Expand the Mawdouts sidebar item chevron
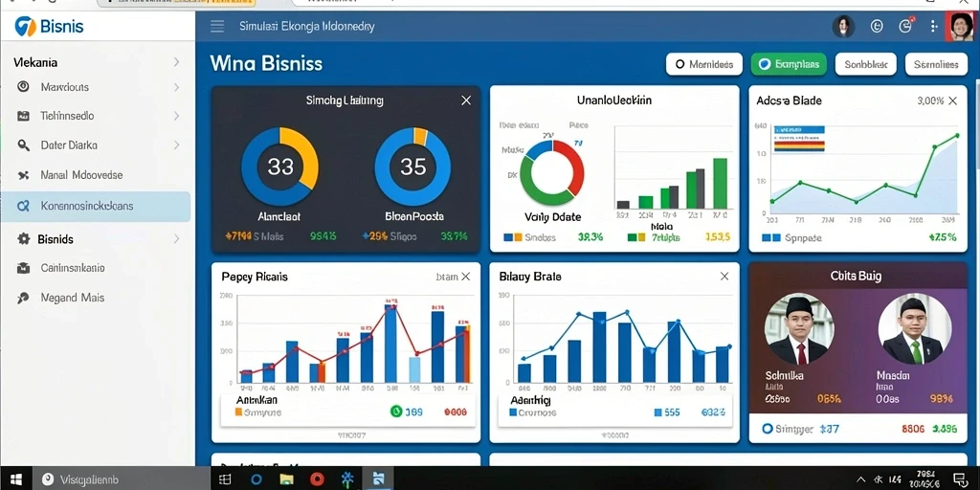Image resolution: width=980 pixels, height=490 pixels. (x=176, y=87)
